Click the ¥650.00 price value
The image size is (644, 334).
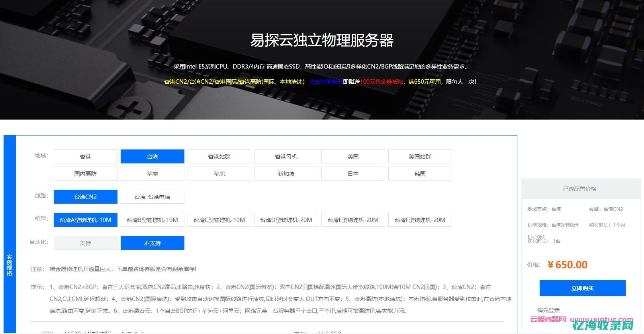pos(568,265)
